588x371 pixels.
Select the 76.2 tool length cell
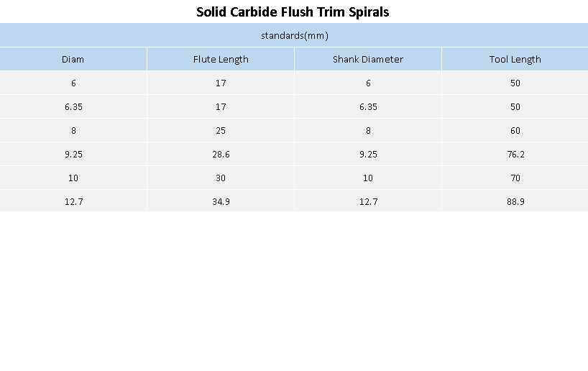coord(515,154)
